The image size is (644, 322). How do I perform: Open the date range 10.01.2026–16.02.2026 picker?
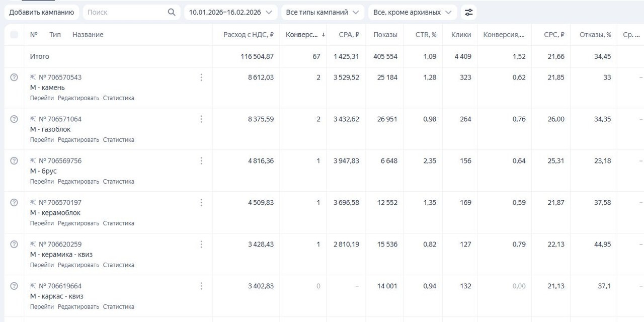[230, 12]
